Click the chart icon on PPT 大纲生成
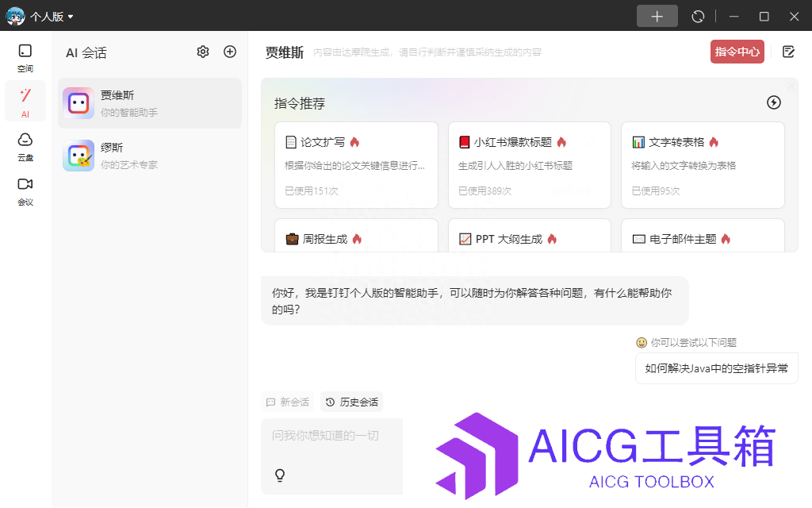The image size is (812, 508). tap(465, 239)
